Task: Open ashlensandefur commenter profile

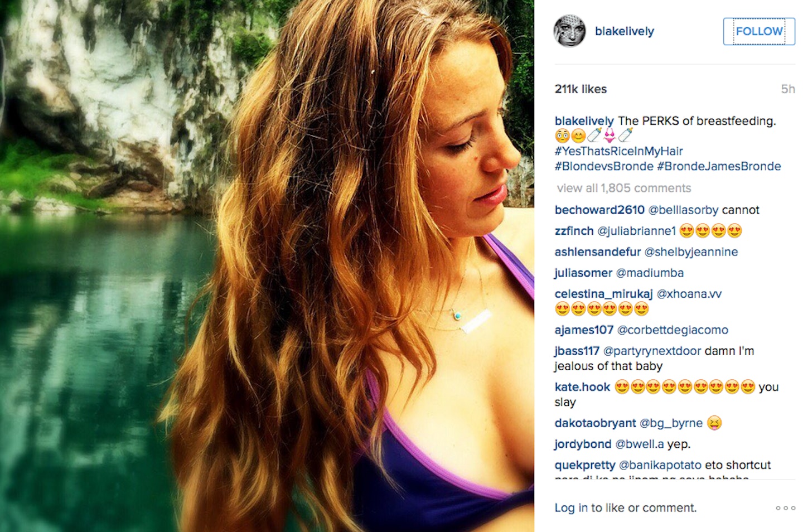Action: [598, 252]
